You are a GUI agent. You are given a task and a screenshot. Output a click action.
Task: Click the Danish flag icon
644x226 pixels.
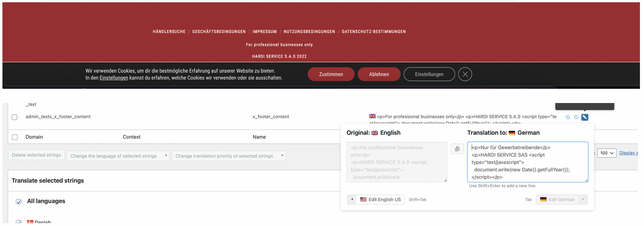tap(30, 222)
